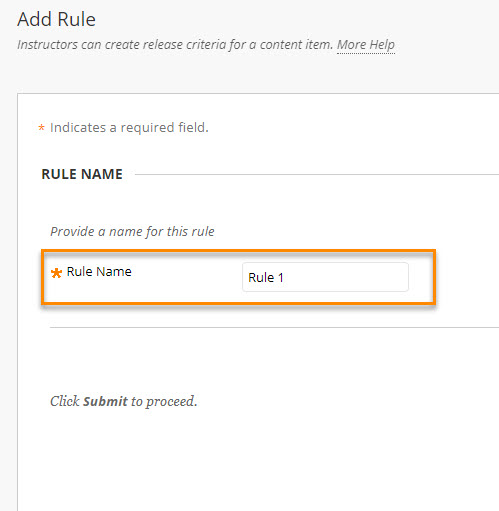Click the 'Provide a name for this rule' instruction
The image size is (499, 511).
pos(132,231)
